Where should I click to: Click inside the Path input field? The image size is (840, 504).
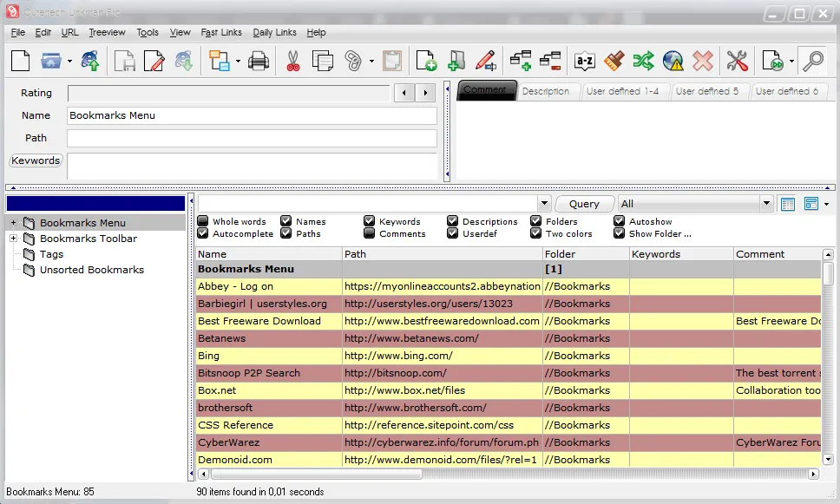click(252, 138)
